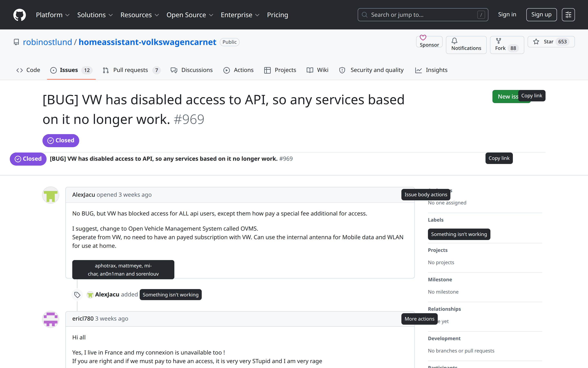Screen dimensions: 588x368
Task: Click the Labels sidebar heading
Action: pos(436,220)
